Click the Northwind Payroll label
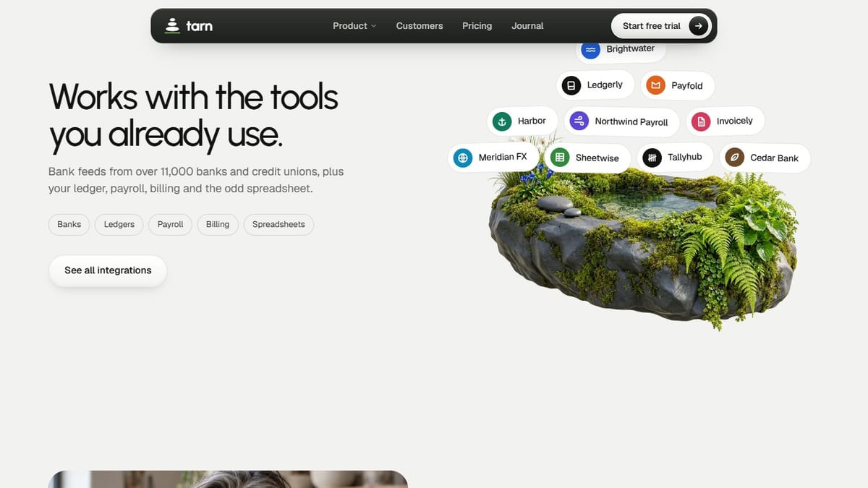Image resolution: width=868 pixels, height=488 pixels. click(x=631, y=121)
